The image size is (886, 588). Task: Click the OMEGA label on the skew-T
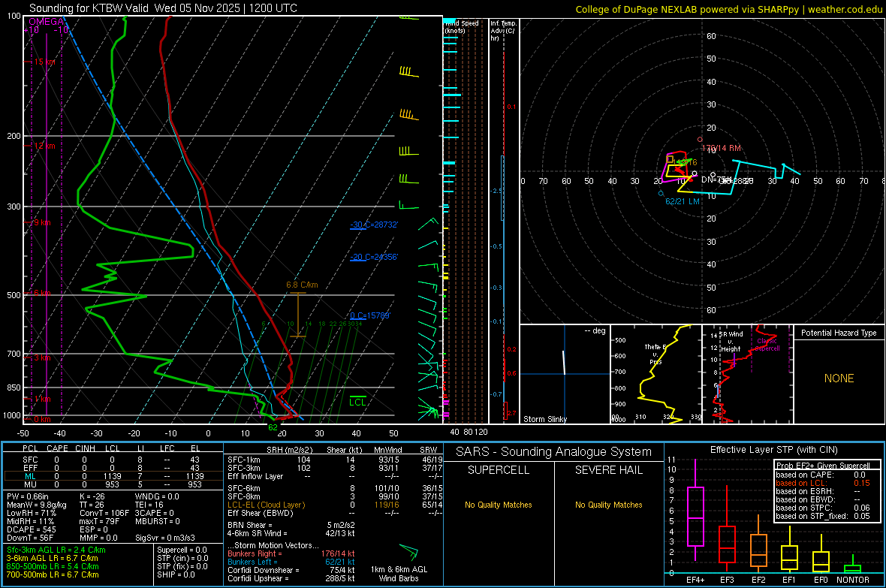point(46,22)
